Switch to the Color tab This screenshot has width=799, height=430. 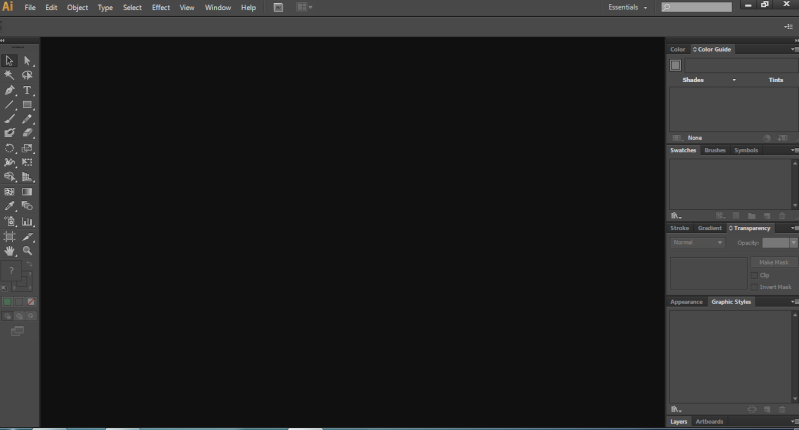click(x=678, y=49)
